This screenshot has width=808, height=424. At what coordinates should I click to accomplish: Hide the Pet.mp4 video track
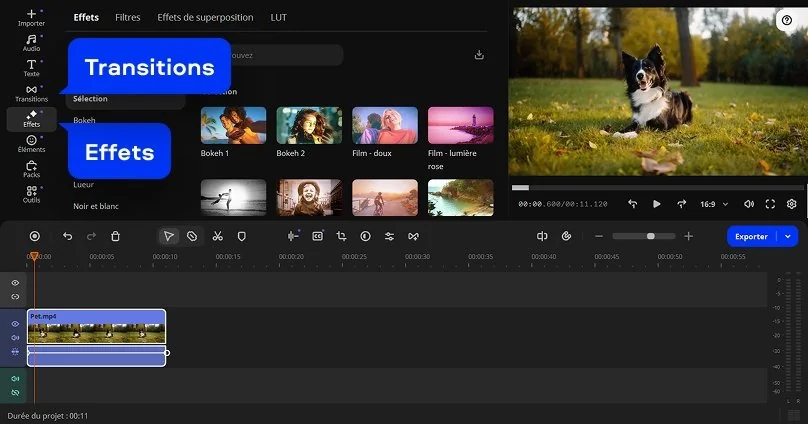click(15, 324)
